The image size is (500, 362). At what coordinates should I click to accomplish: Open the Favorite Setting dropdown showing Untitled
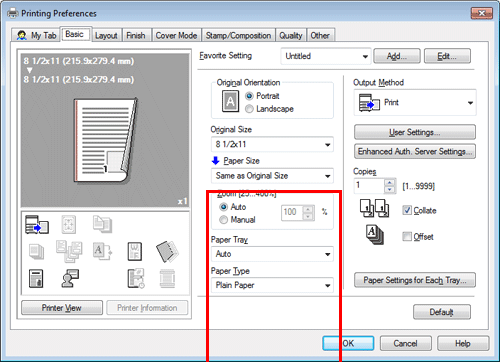click(326, 56)
